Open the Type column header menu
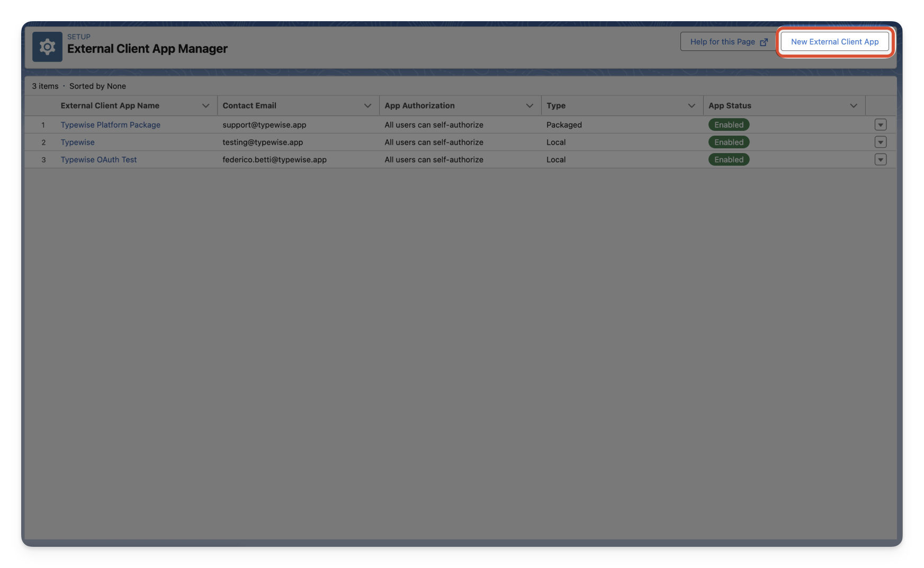 coord(691,105)
